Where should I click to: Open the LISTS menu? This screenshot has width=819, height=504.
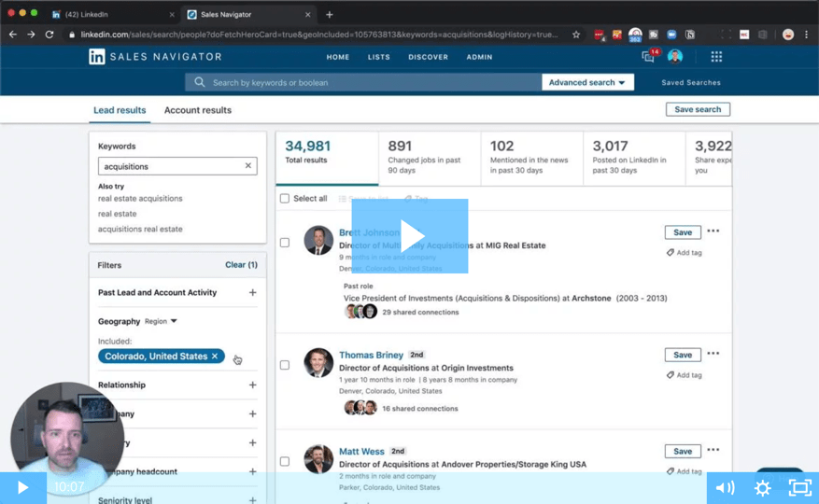click(379, 57)
